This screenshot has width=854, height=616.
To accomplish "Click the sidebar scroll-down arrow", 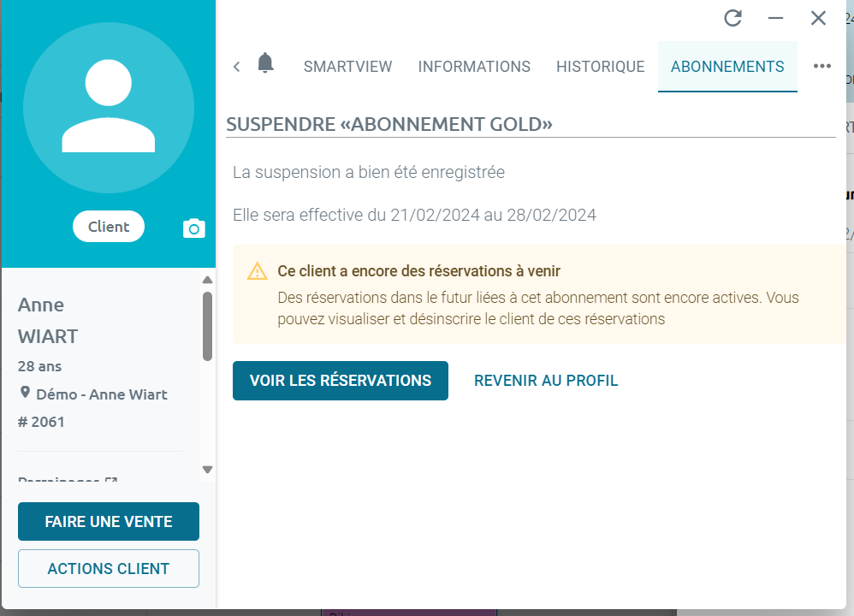I will tap(207, 470).
